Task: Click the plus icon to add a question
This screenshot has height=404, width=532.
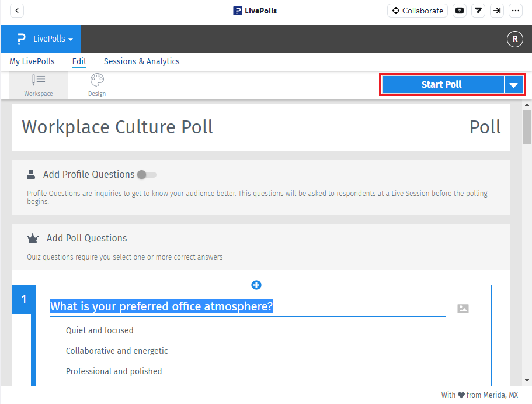Action: coord(256,285)
